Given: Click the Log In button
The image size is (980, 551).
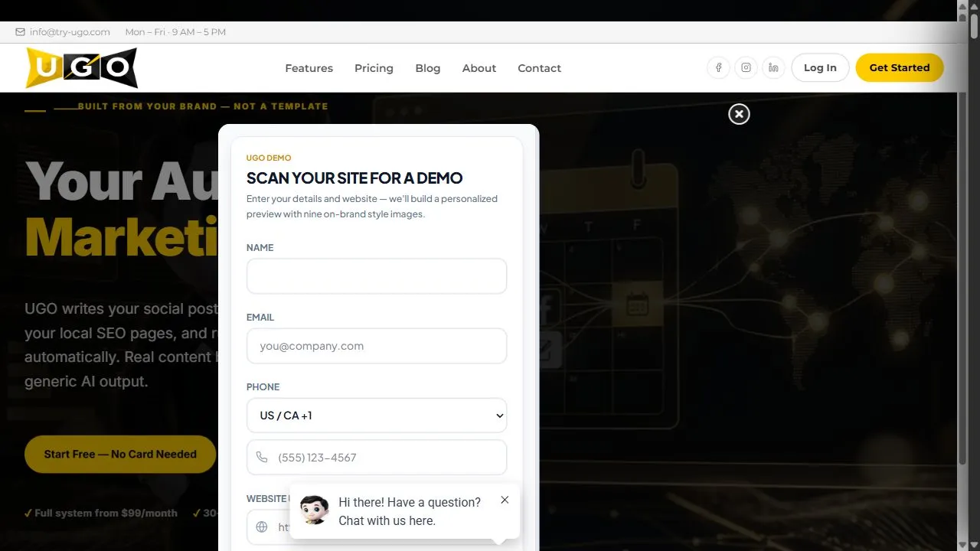Looking at the screenshot, I should (x=820, y=67).
